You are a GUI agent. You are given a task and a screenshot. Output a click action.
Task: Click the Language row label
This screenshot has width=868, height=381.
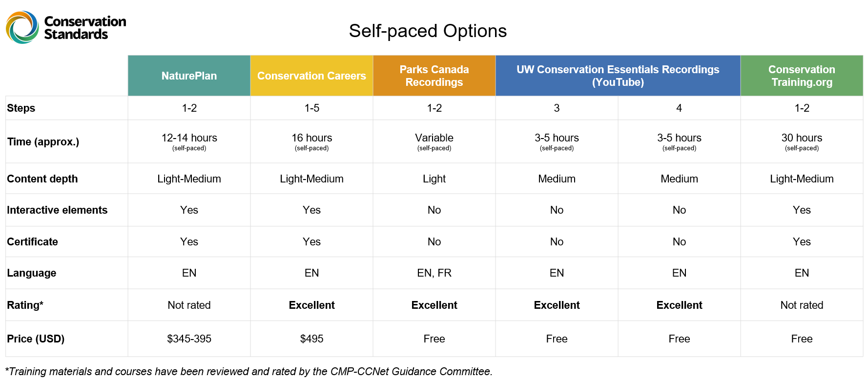tap(32, 273)
